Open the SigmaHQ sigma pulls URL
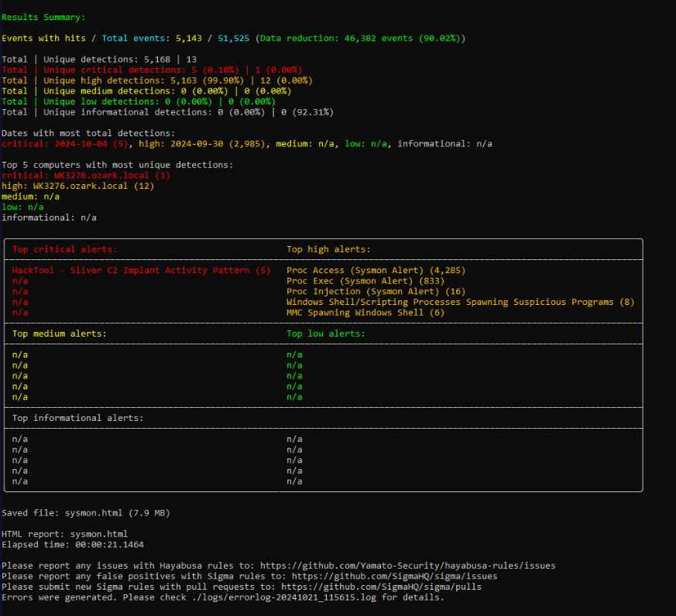 click(376, 587)
